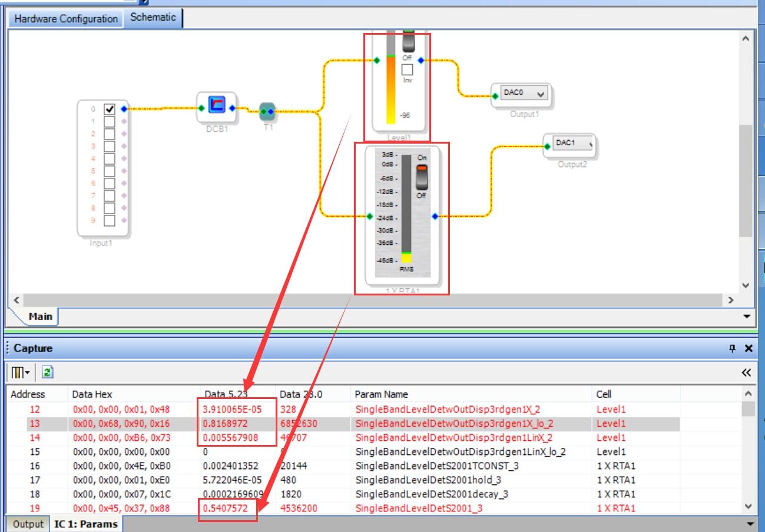The width and height of the screenshot is (765, 532).
Task: Enable Input1 channel 2 checkbox
Action: click(x=109, y=134)
